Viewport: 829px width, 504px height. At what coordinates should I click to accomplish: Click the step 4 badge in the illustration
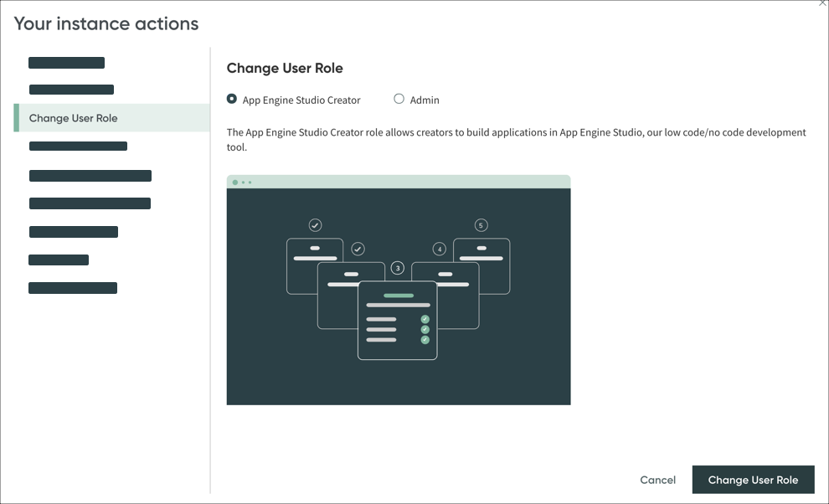pos(439,248)
